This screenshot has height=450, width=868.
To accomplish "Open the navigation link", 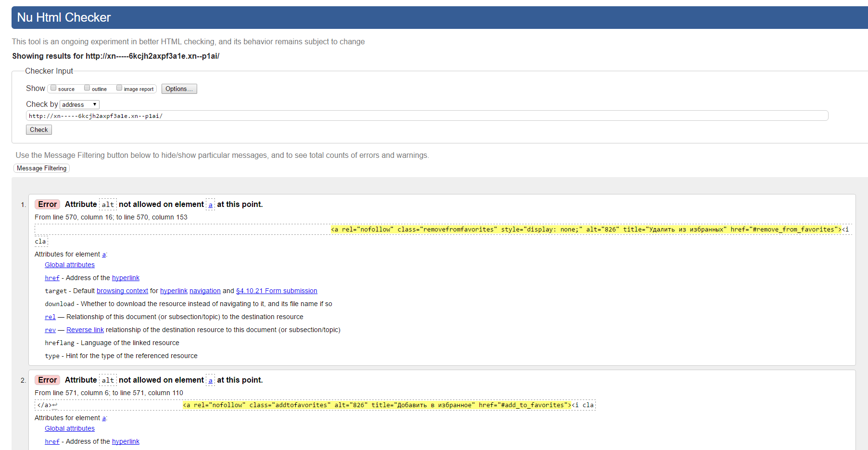I will pyautogui.click(x=205, y=291).
